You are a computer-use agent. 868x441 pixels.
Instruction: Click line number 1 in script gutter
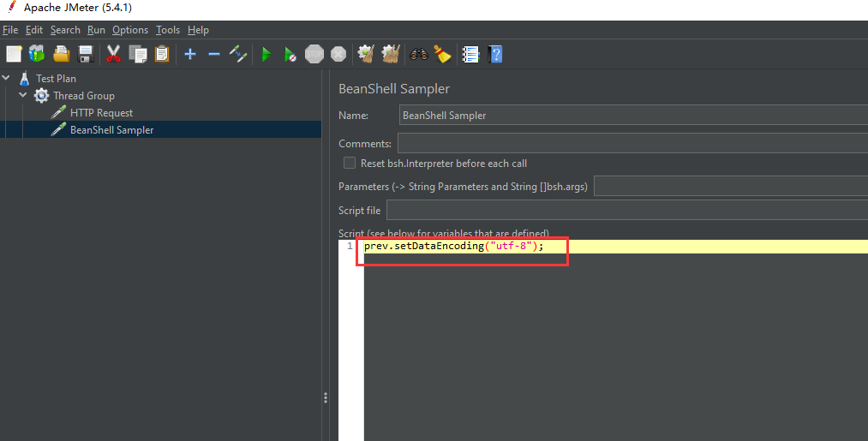click(x=350, y=247)
